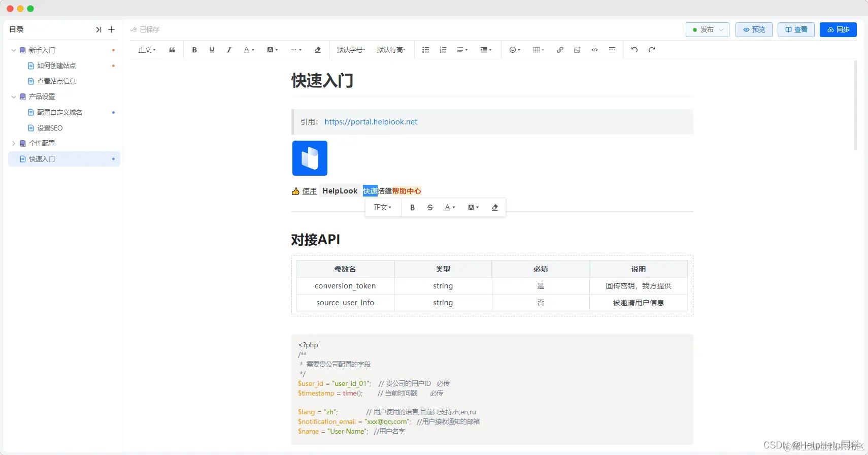The height and width of the screenshot is (455, 868).
Task: Insert a code block
Action: pyautogui.click(x=594, y=50)
